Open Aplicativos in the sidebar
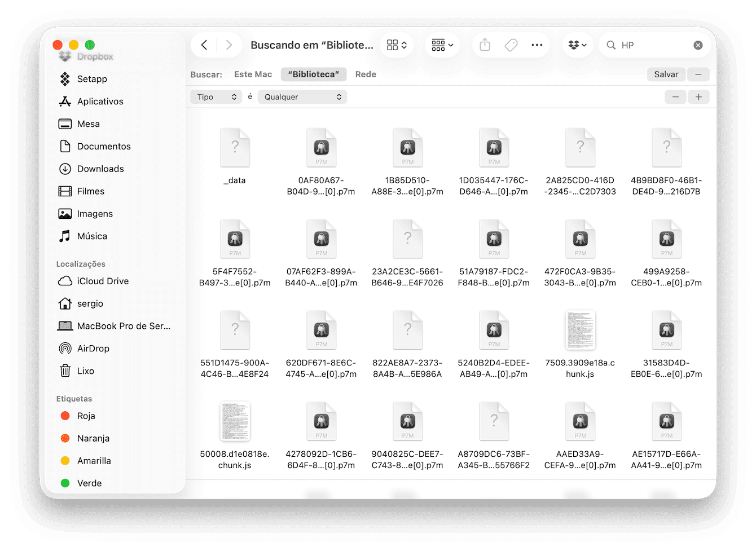This screenshot has width=756, height=551. click(100, 102)
